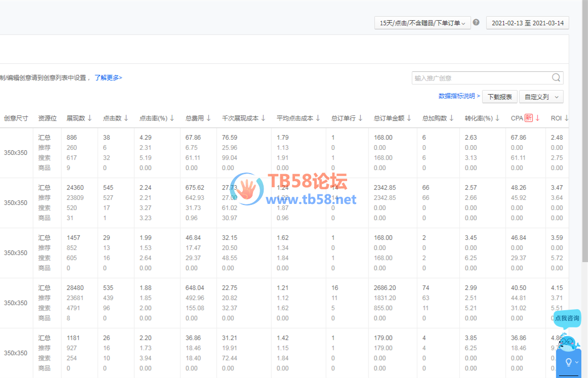Select the 28480 展现数 cell

click(75, 287)
